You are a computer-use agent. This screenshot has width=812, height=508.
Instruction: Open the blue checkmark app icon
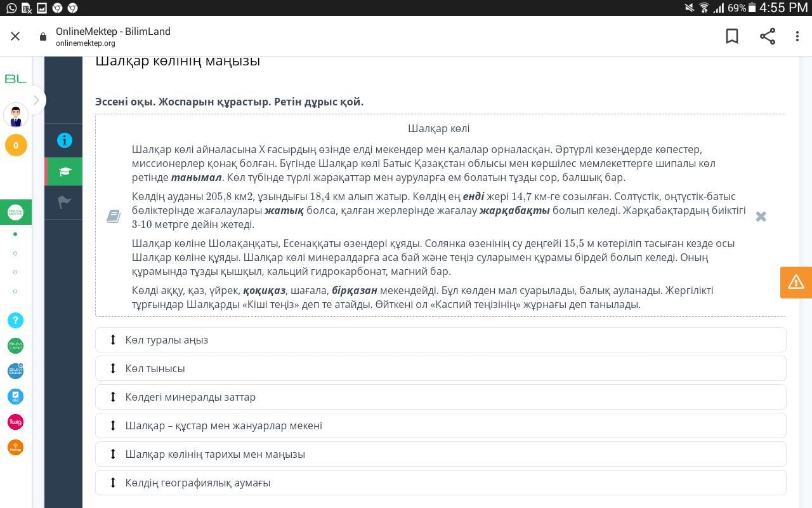click(15, 396)
